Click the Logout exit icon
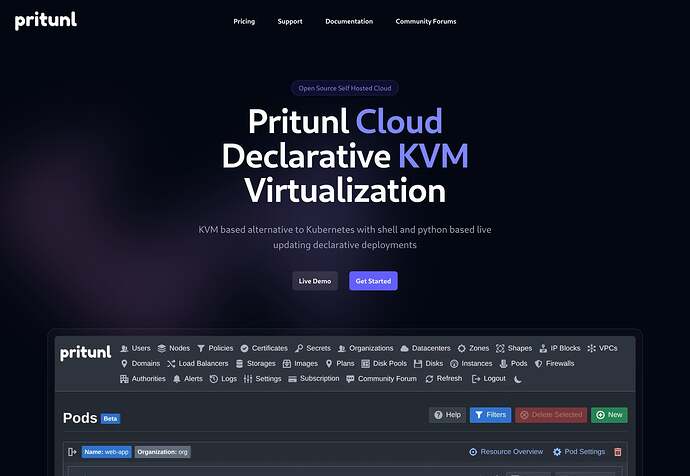The width and height of the screenshot is (690, 476). coord(476,379)
